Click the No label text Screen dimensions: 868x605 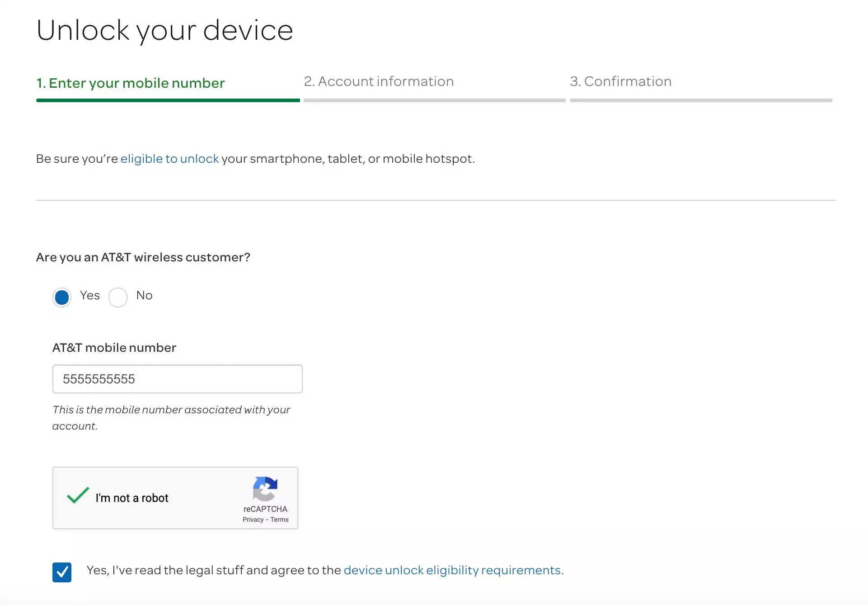pyautogui.click(x=144, y=295)
